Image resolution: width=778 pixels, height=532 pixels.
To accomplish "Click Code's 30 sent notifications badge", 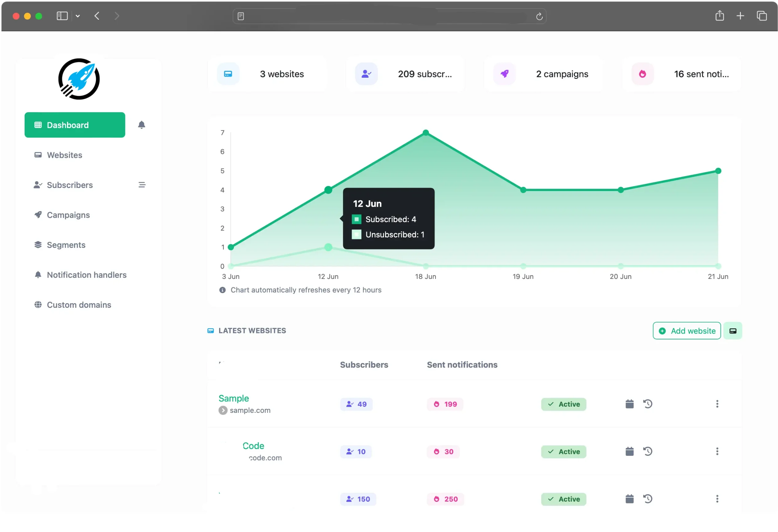I will [x=443, y=451].
